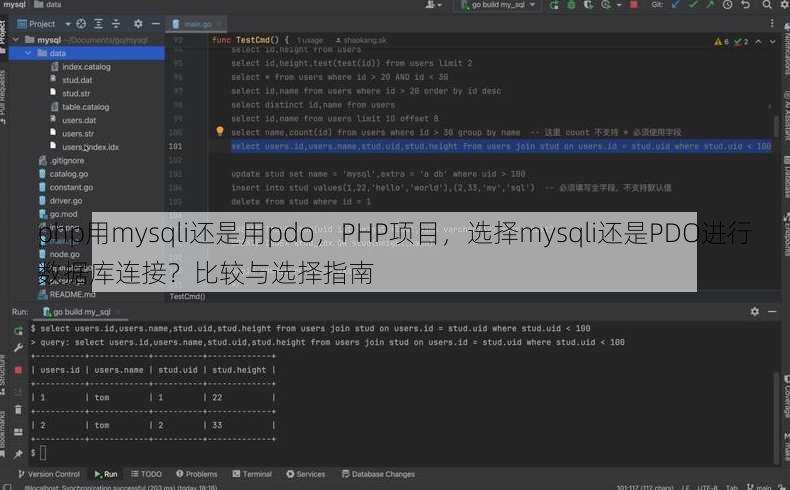
Task: Select .gitignore file
Action: [67, 161]
